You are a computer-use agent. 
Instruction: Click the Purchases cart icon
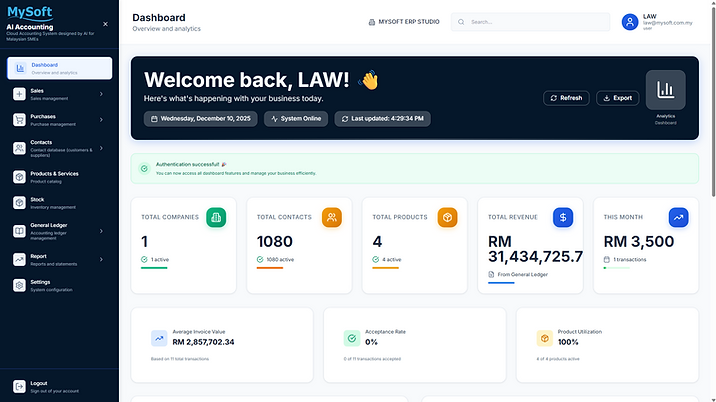(x=19, y=120)
